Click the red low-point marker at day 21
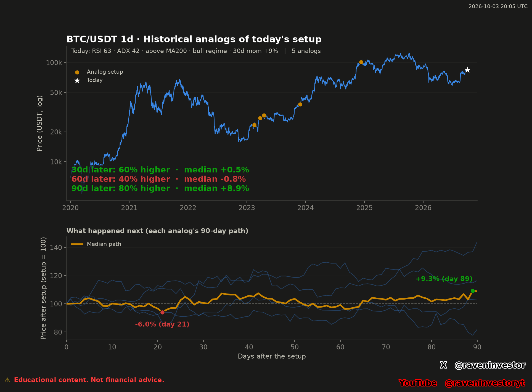This screenshot has width=532, height=392. tap(162, 312)
